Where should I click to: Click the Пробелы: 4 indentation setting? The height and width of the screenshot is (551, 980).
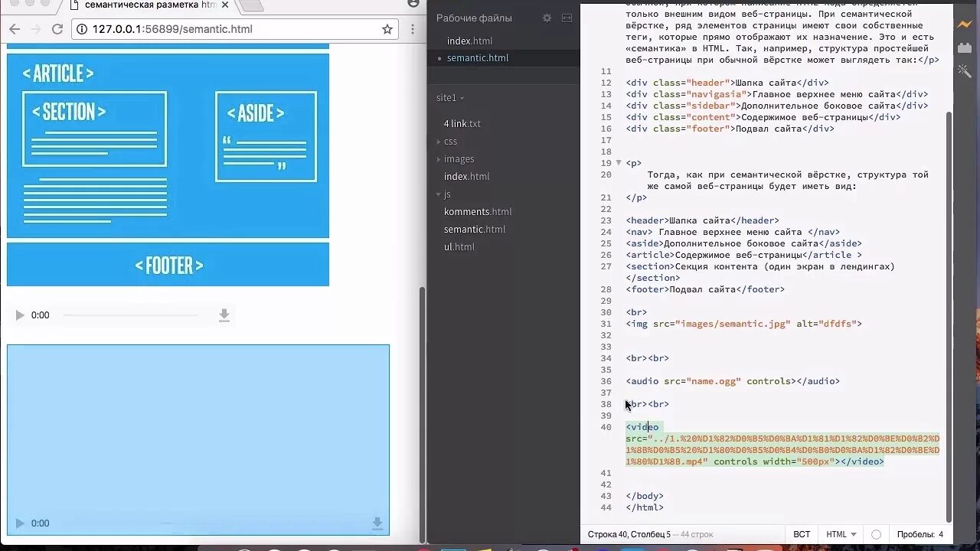(x=920, y=534)
